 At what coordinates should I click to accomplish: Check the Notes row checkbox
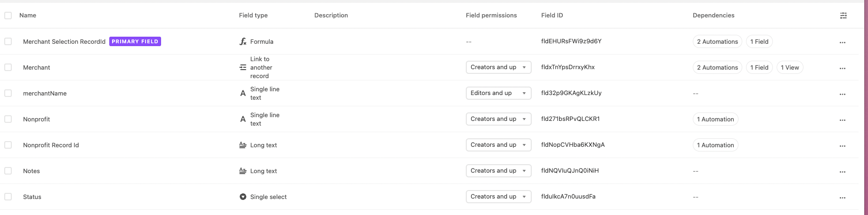(x=8, y=171)
